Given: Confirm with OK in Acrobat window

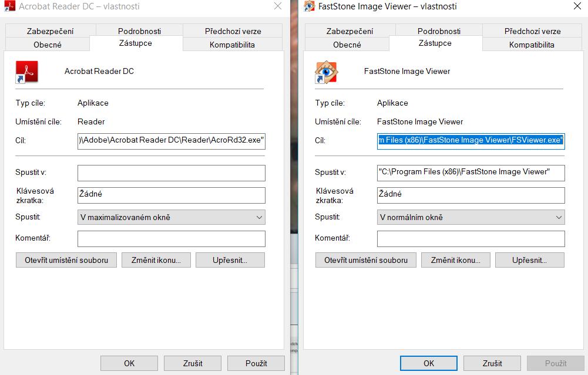Looking at the screenshot, I should point(129,363).
